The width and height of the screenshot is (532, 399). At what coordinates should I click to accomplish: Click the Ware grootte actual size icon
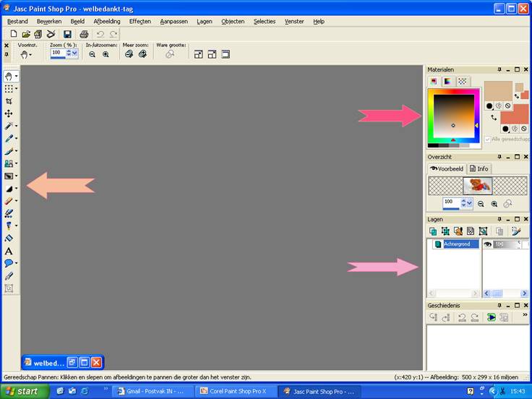click(170, 54)
